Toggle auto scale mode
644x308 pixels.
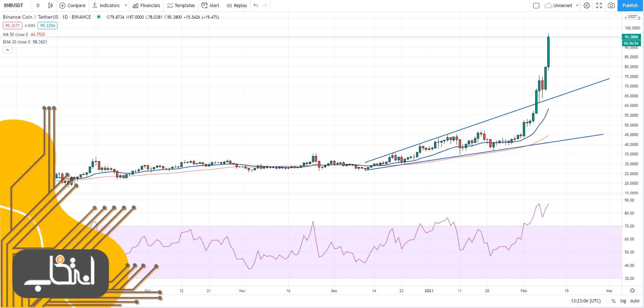[635, 301]
